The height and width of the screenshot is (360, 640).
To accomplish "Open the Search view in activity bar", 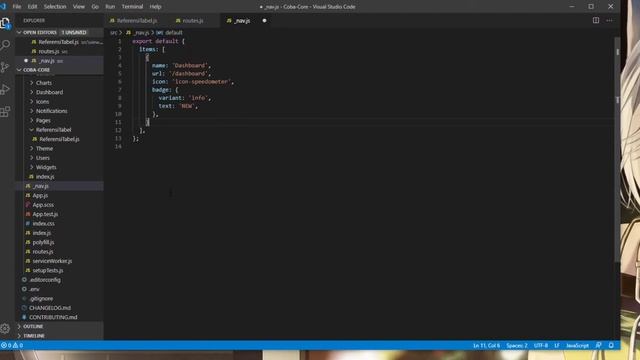I will pos(5,45).
